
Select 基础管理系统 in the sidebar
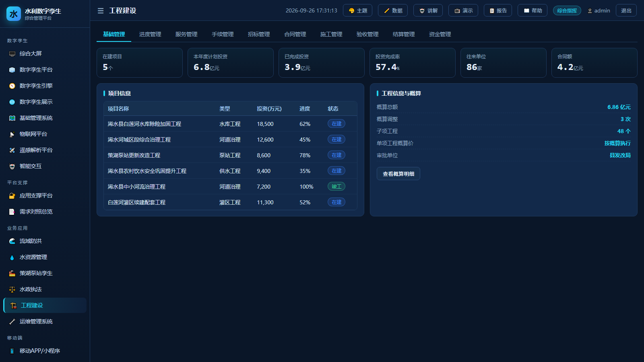[x=45, y=118]
